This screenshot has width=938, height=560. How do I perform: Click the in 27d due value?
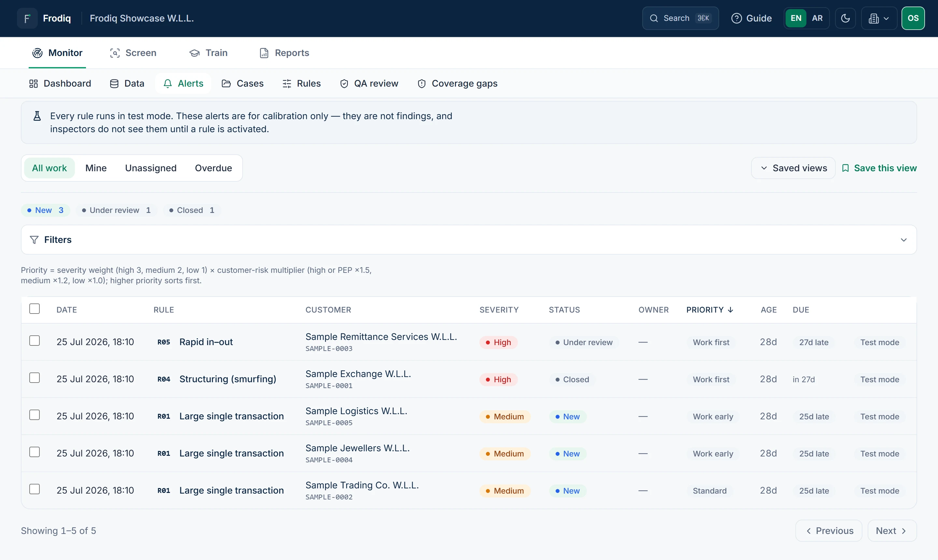(803, 379)
